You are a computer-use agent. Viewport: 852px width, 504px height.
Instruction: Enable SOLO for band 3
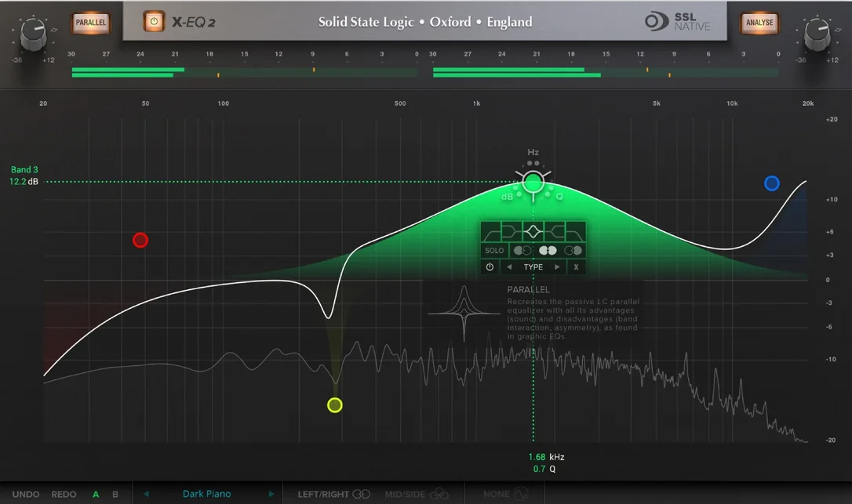point(494,250)
